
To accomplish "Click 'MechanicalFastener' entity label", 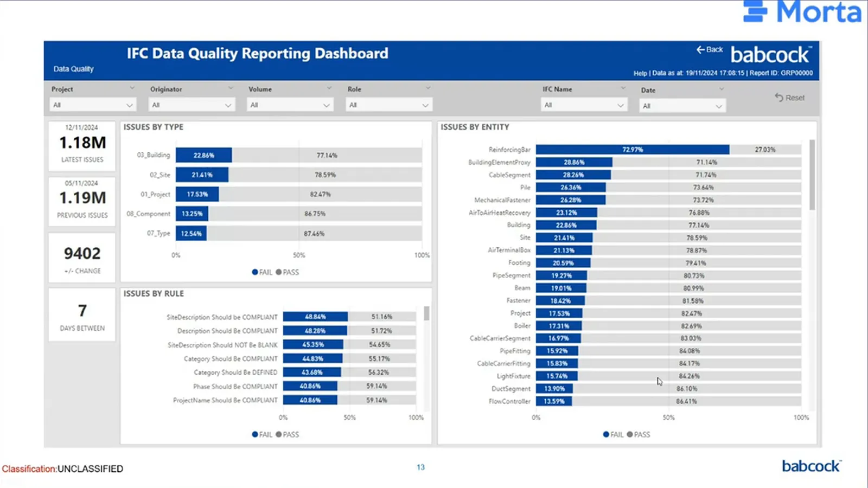I will coord(502,200).
